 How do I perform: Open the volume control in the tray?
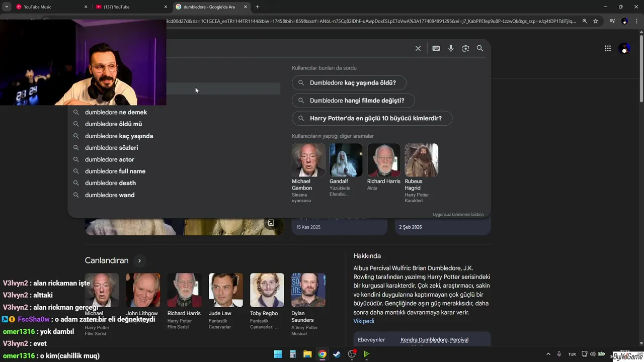click(592, 354)
